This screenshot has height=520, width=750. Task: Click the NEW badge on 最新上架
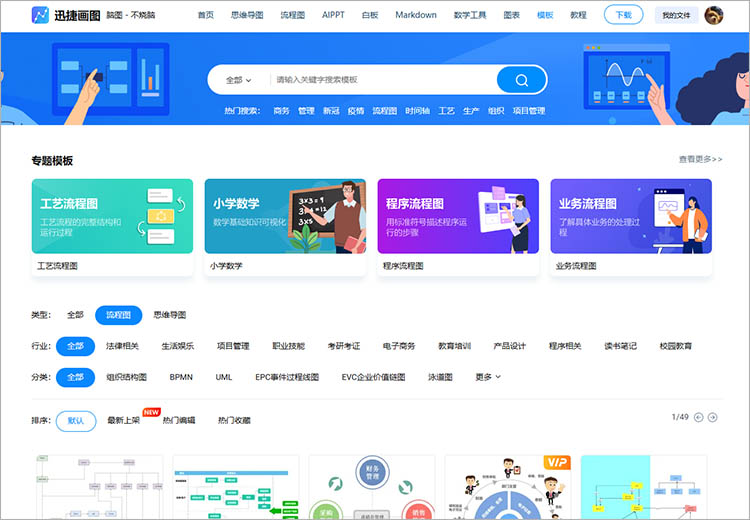coord(151,412)
